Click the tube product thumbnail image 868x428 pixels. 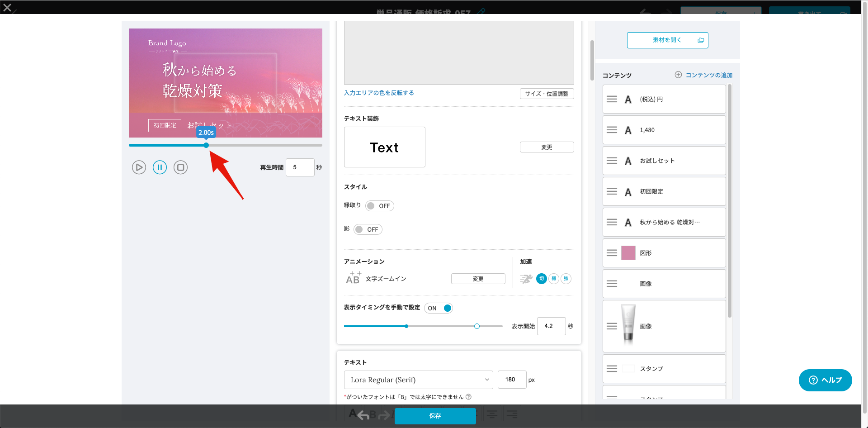pos(628,325)
